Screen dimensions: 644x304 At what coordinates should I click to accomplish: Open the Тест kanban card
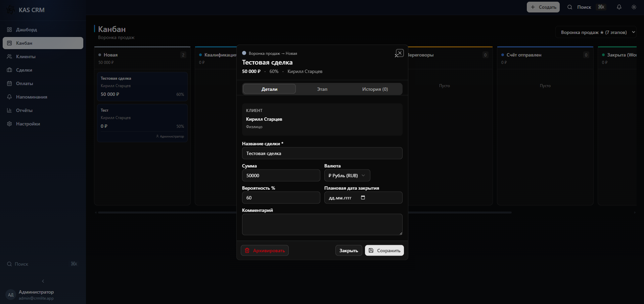142,123
